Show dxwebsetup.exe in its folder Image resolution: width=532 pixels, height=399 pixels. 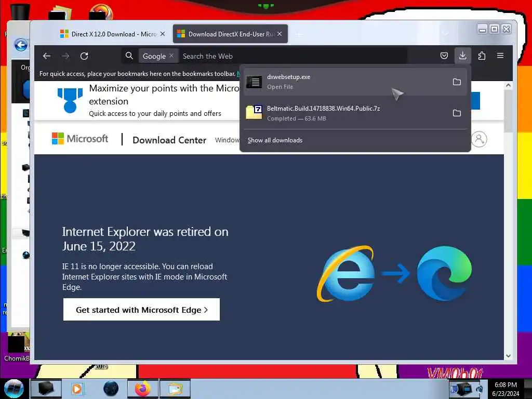click(457, 82)
